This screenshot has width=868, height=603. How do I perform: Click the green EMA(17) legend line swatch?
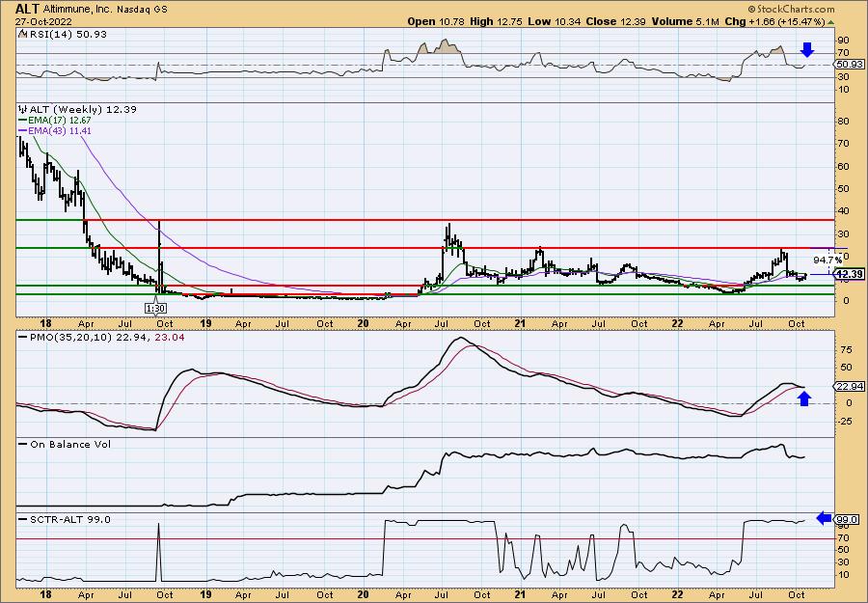(x=23, y=121)
